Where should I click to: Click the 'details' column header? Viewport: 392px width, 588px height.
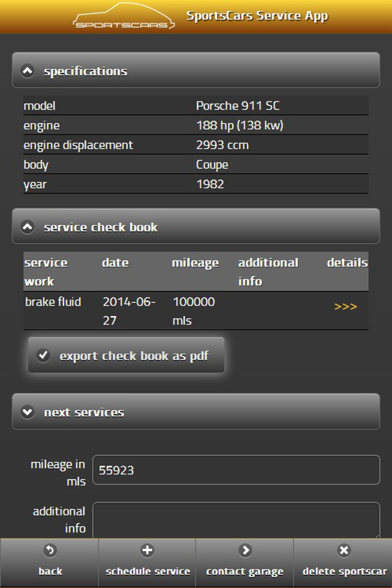(x=347, y=263)
